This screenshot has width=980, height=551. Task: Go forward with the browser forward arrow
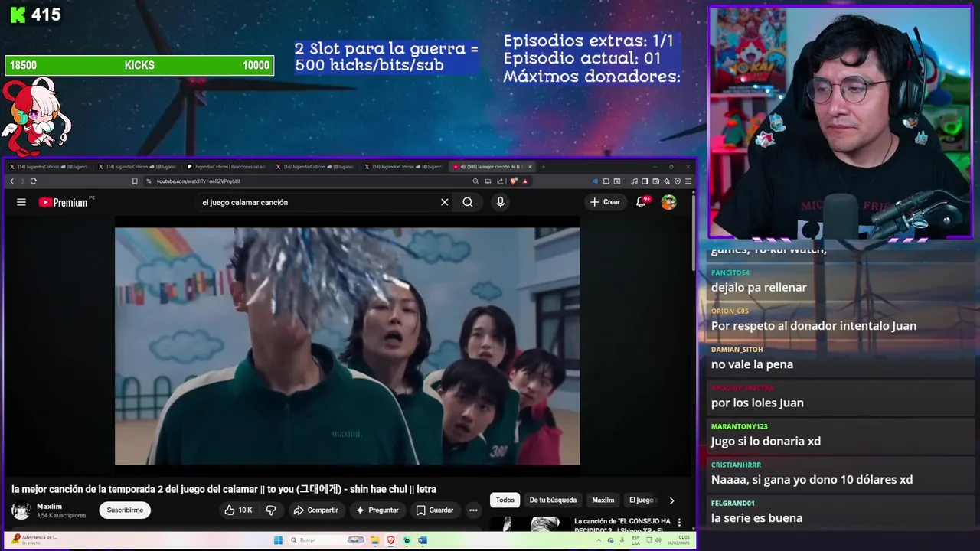(22, 181)
